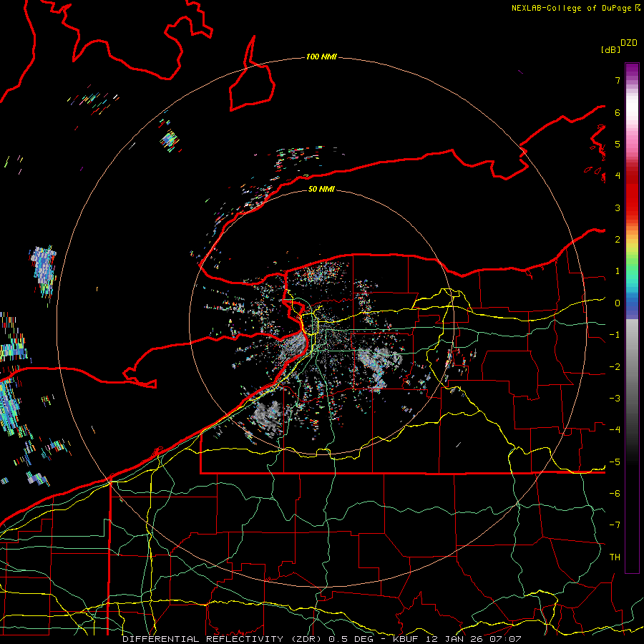The image size is (644, 644).
Task: Click the 7 value on color scale
Action: click(618, 80)
